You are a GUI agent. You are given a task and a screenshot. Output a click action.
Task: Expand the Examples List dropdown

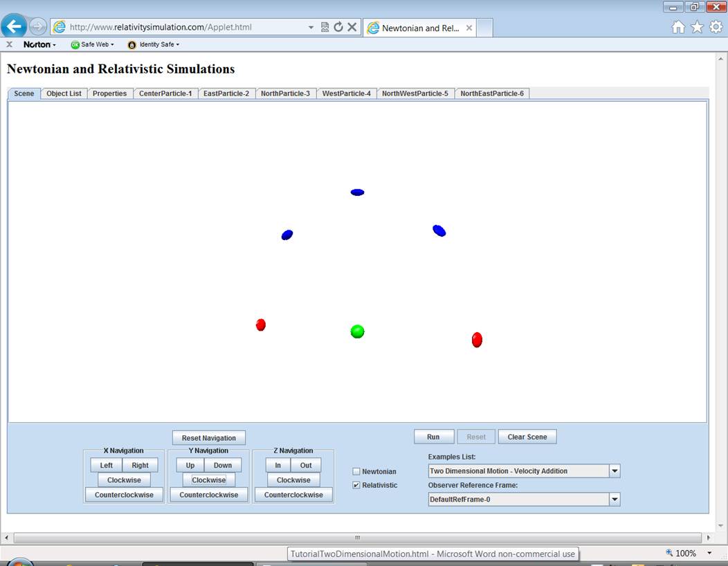tap(614, 471)
